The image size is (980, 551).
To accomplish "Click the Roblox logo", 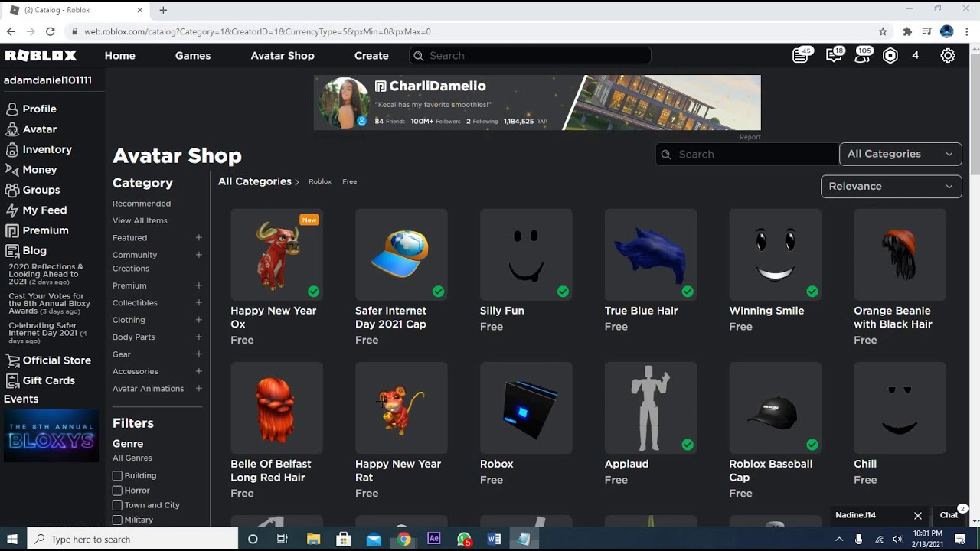I will click(41, 56).
